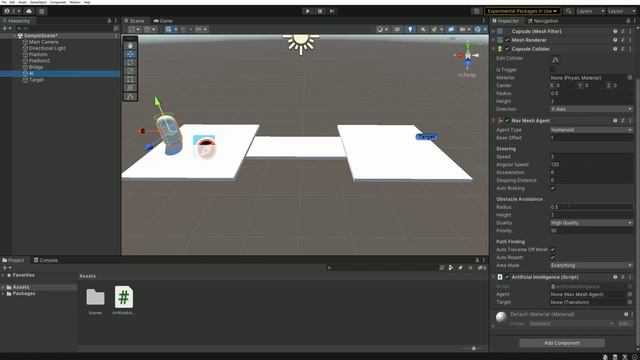The height and width of the screenshot is (360, 640).
Task: Toggle Auto Repath checkbox
Action: pyautogui.click(x=553, y=258)
